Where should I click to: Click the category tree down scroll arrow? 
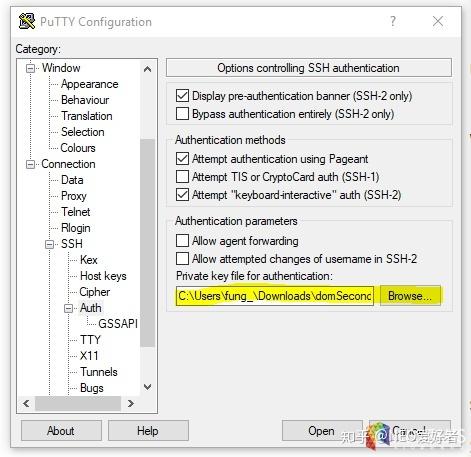click(x=147, y=387)
